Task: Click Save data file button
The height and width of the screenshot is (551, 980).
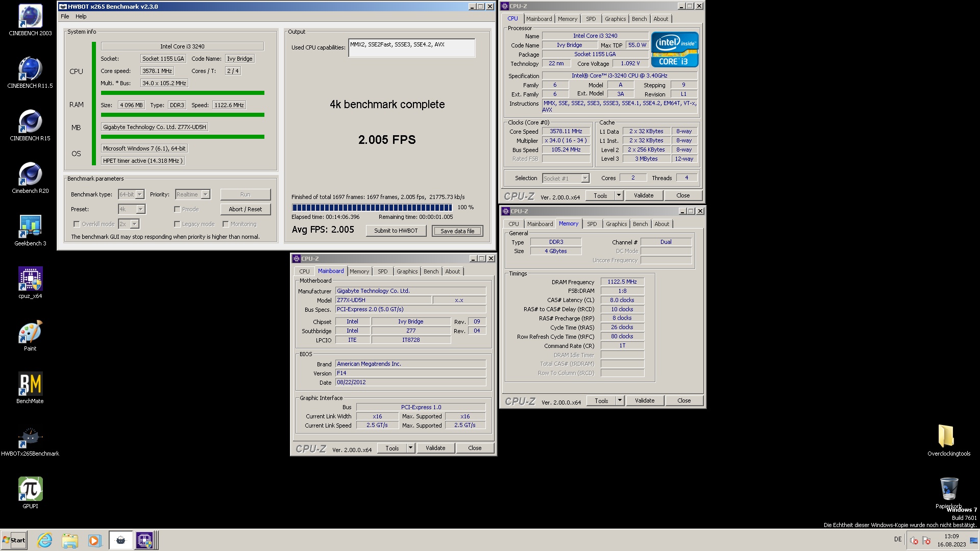Action: pyautogui.click(x=457, y=231)
